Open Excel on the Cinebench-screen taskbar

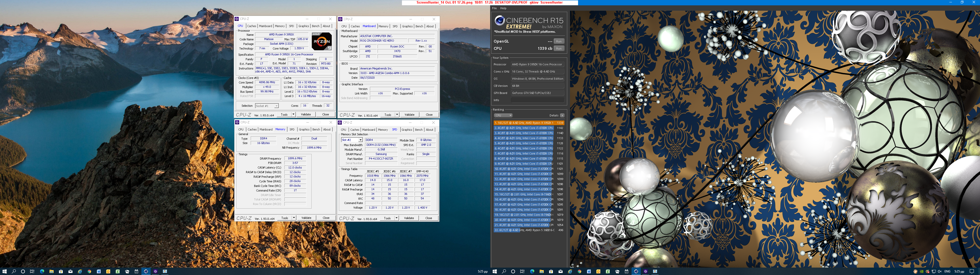[x=608, y=272]
